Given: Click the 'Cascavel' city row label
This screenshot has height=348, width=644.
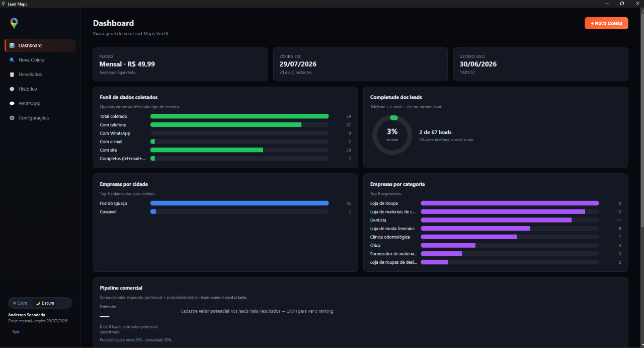Looking at the screenshot, I should [109, 212].
